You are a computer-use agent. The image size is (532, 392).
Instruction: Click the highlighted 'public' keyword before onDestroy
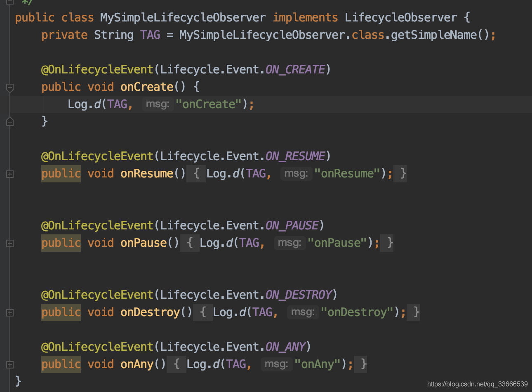tap(61, 312)
